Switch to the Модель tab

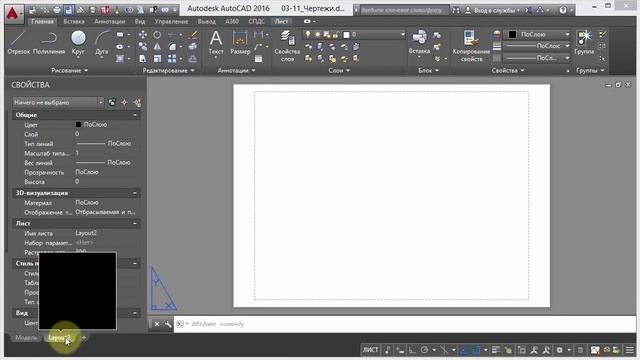coord(26,338)
